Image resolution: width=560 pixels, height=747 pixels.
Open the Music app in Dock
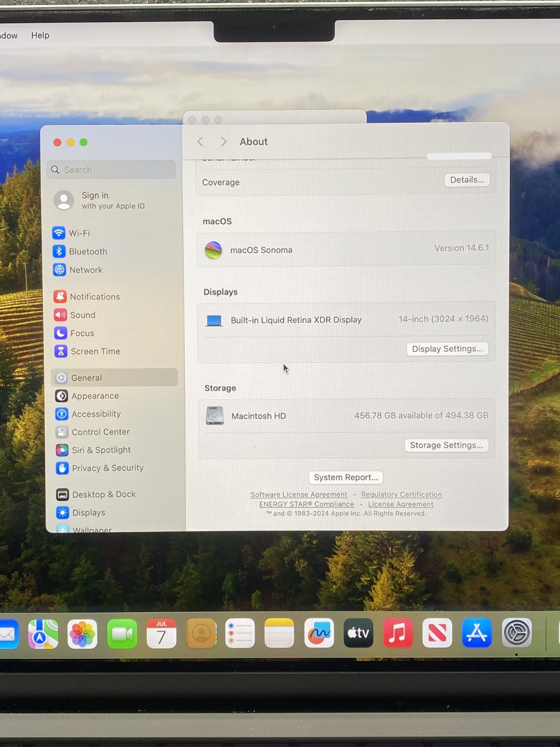[x=398, y=634]
